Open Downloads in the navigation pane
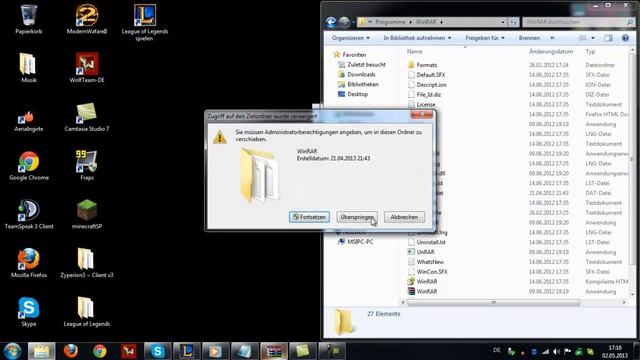This screenshot has height=360, width=640. point(361,74)
